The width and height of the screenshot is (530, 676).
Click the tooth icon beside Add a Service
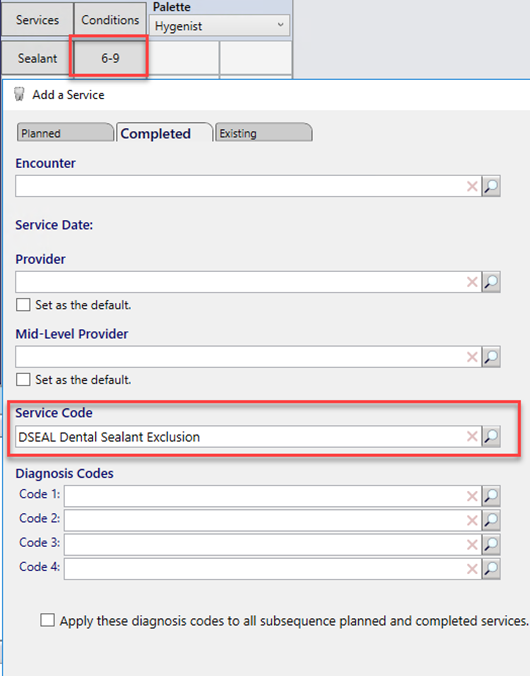(19, 94)
